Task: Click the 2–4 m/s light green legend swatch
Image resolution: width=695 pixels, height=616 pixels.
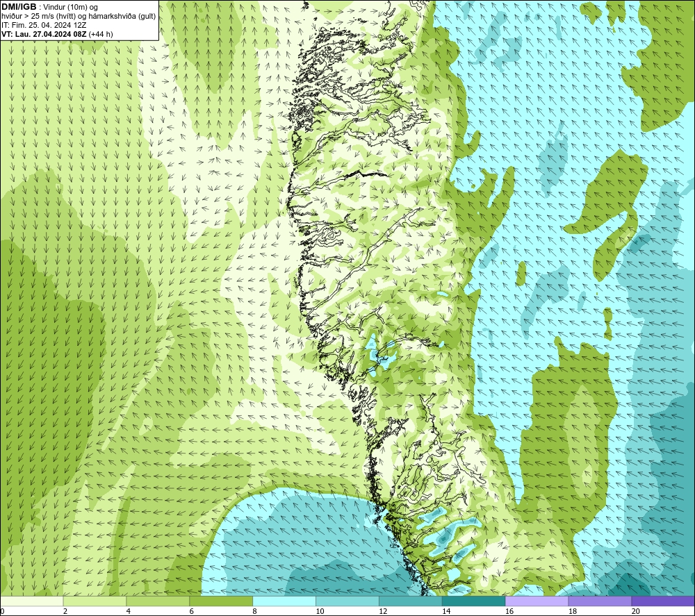Action: [95, 601]
